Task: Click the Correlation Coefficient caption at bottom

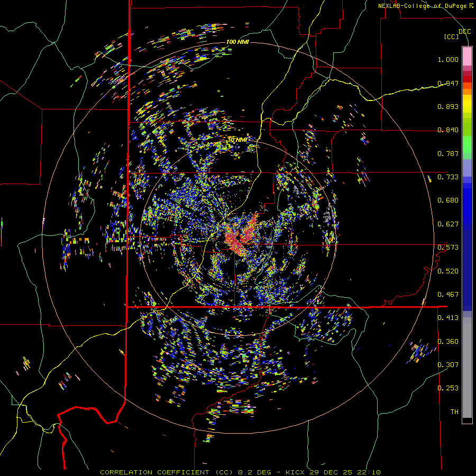Action: click(x=240, y=472)
